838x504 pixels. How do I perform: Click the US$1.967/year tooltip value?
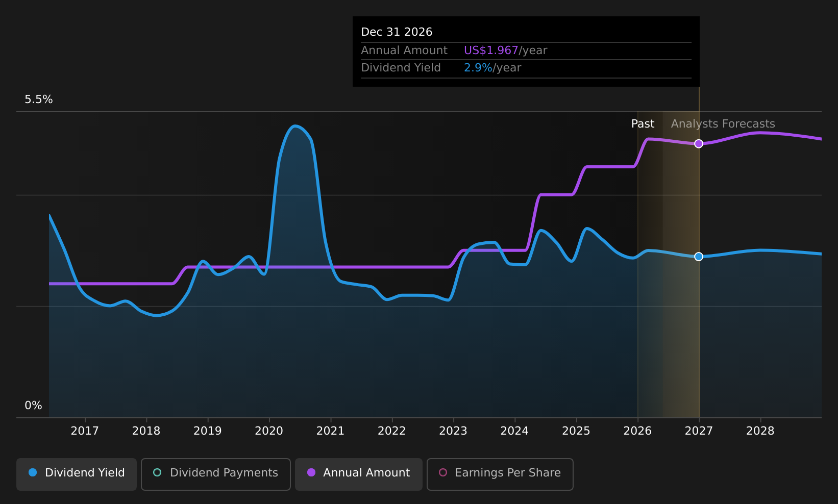tap(505, 51)
